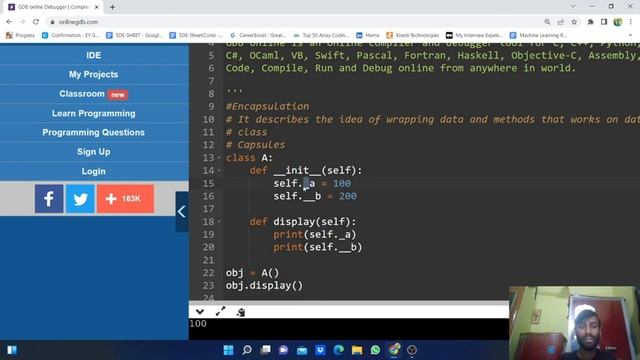The height and width of the screenshot is (360, 640).
Task: Switch to Chrome on the taskbar
Action: pyautogui.click(x=394, y=350)
